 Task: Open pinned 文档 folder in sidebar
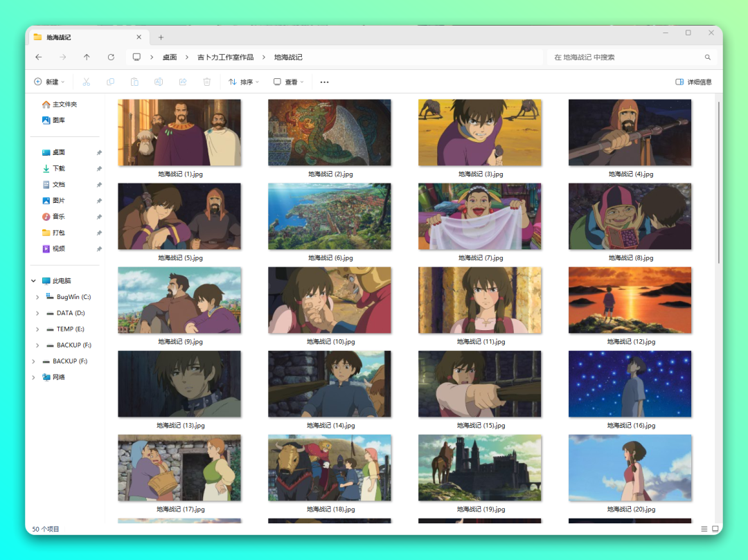coord(53,184)
